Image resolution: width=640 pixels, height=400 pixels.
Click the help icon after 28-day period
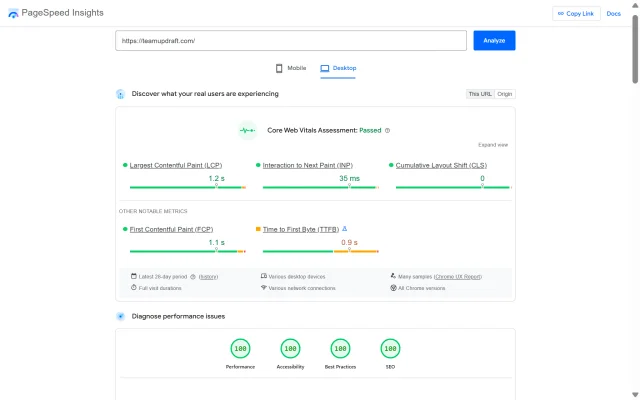coord(193,277)
